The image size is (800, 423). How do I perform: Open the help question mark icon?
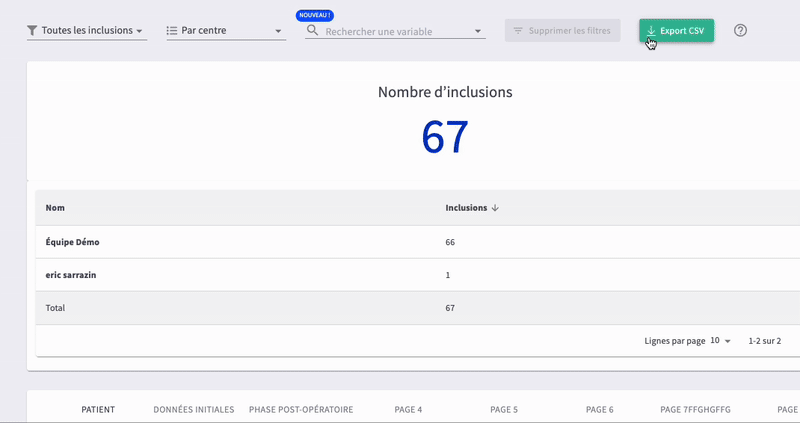[740, 31]
